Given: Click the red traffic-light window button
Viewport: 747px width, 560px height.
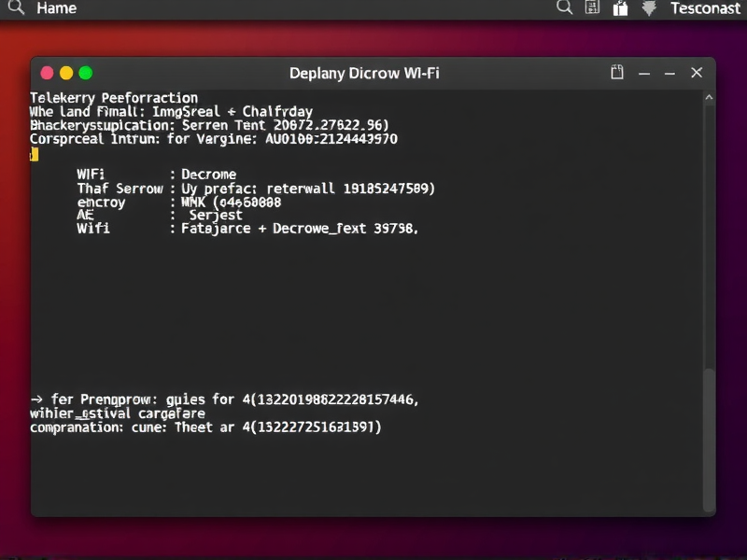Looking at the screenshot, I should [x=47, y=73].
